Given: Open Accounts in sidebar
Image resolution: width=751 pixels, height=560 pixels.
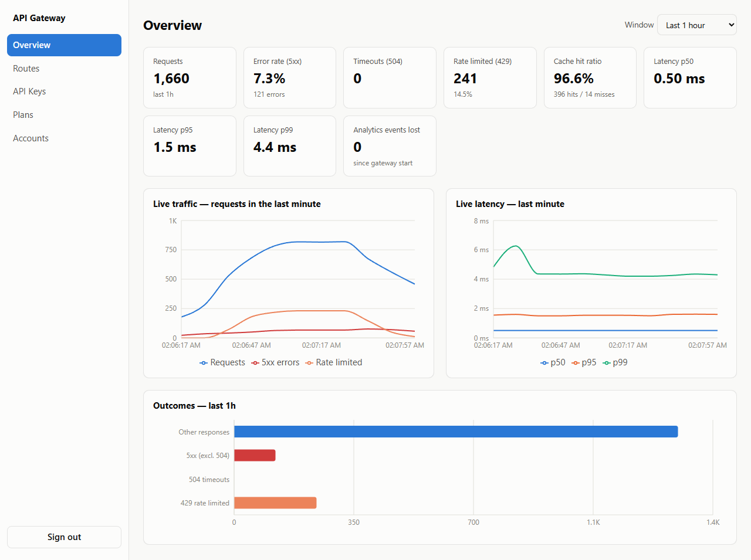Looking at the screenshot, I should pos(64,138).
